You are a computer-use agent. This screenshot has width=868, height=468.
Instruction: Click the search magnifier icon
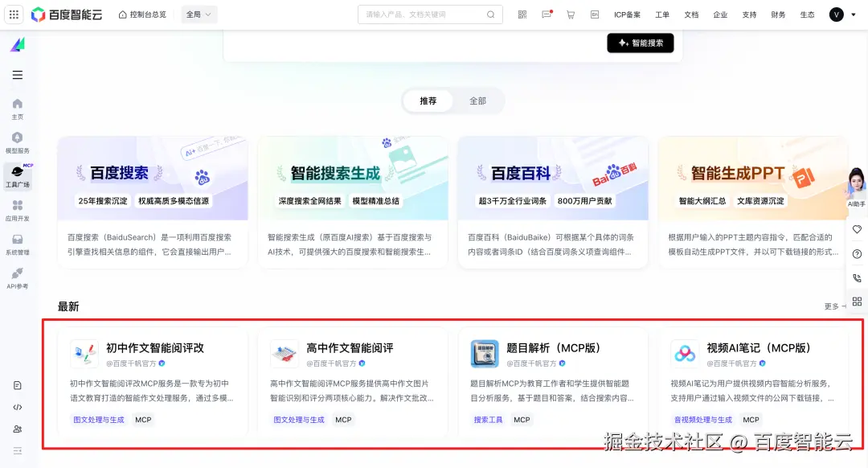pos(490,14)
